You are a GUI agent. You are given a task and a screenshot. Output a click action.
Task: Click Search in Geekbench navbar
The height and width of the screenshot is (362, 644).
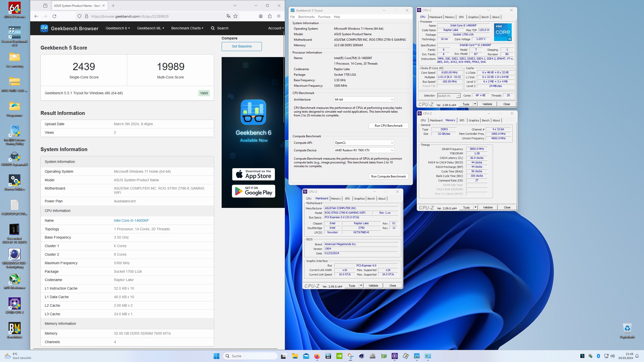(x=220, y=28)
